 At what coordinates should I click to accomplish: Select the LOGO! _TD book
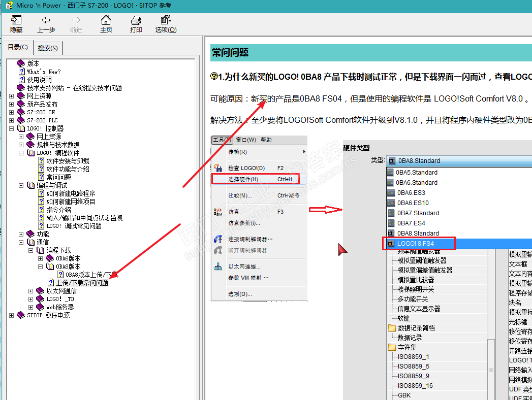(x=60, y=299)
